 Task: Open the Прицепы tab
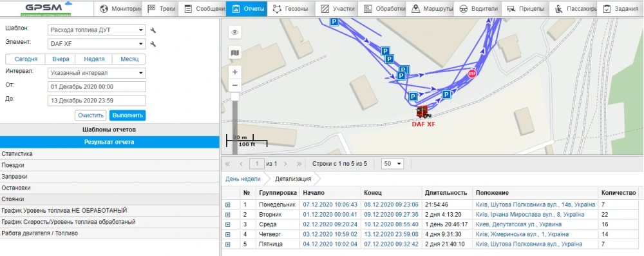pyautogui.click(x=526, y=8)
